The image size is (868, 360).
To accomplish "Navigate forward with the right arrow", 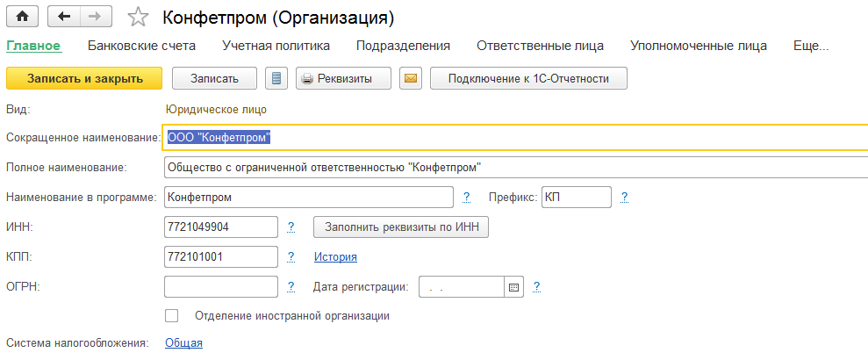I will pyautogui.click(x=97, y=18).
